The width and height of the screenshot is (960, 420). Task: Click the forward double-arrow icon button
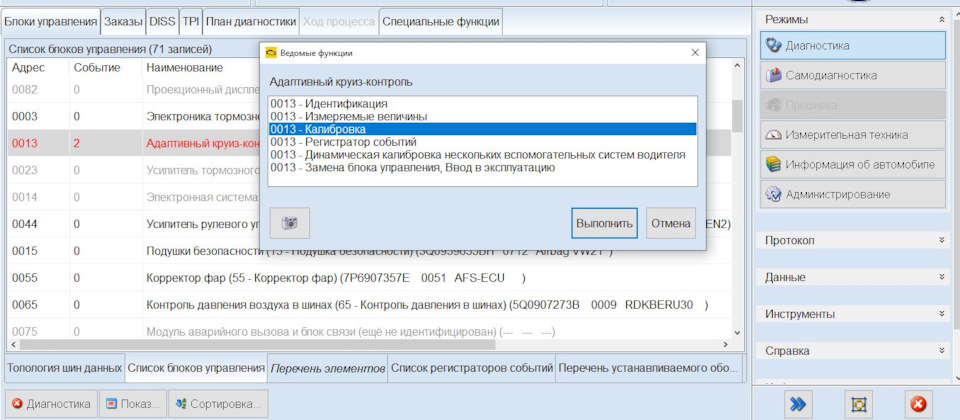798,404
